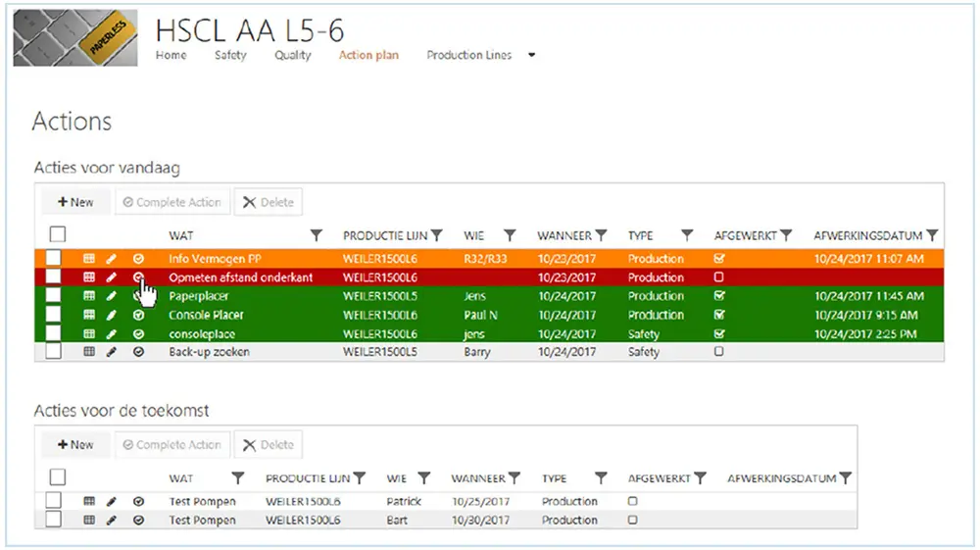Toggle Afgewerkt box for Back-up zoeken
The height and width of the screenshot is (550, 980).
[718, 352]
